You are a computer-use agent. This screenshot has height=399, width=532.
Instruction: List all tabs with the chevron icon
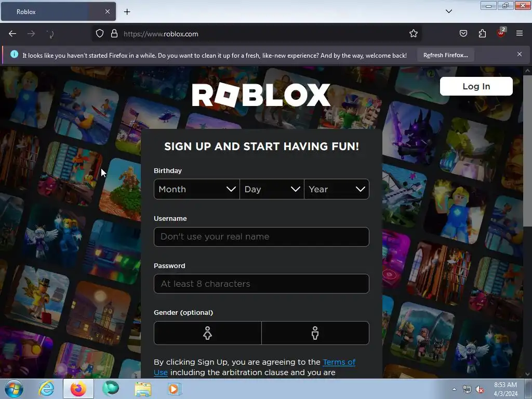point(448,11)
